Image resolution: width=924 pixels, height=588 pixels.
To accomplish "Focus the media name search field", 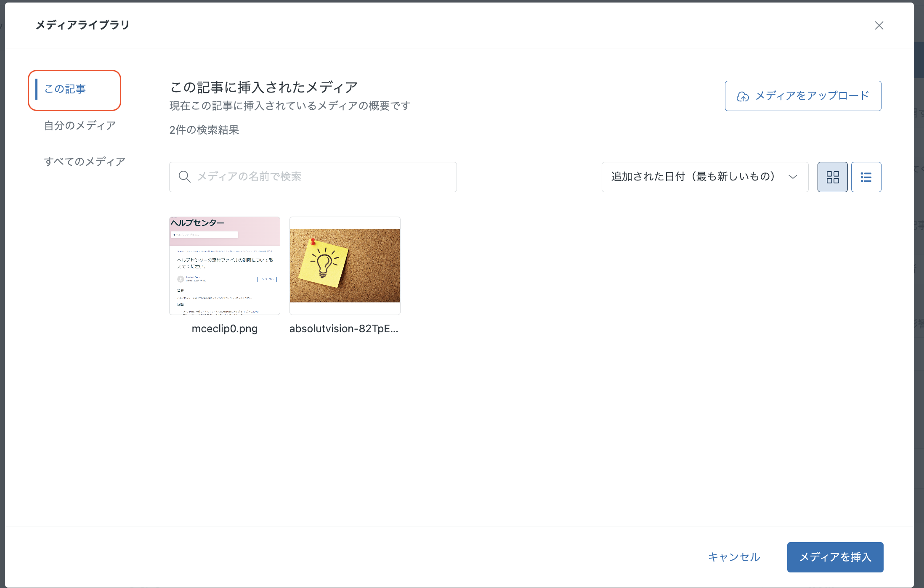I will point(313,177).
